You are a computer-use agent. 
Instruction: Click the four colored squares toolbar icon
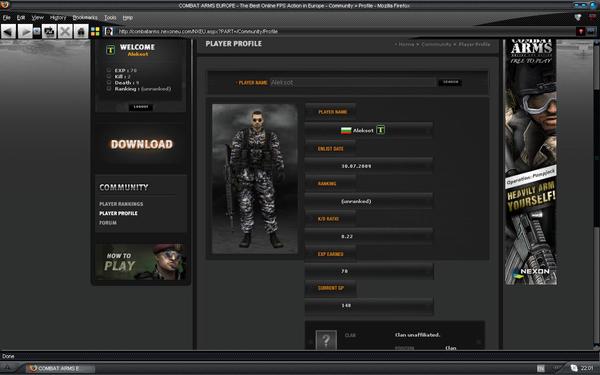(x=95, y=31)
